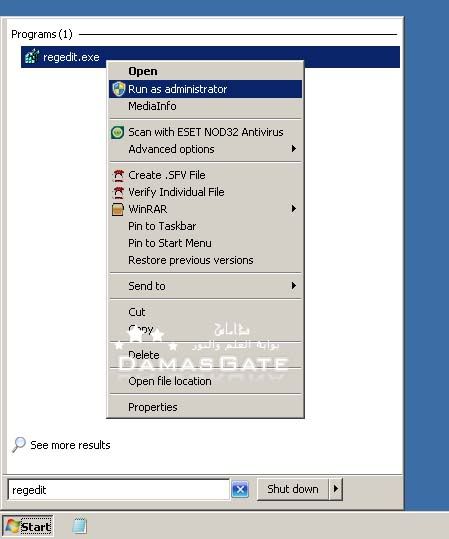Expand the Send to submenu arrow
The image size is (449, 539).
pyautogui.click(x=294, y=286)
